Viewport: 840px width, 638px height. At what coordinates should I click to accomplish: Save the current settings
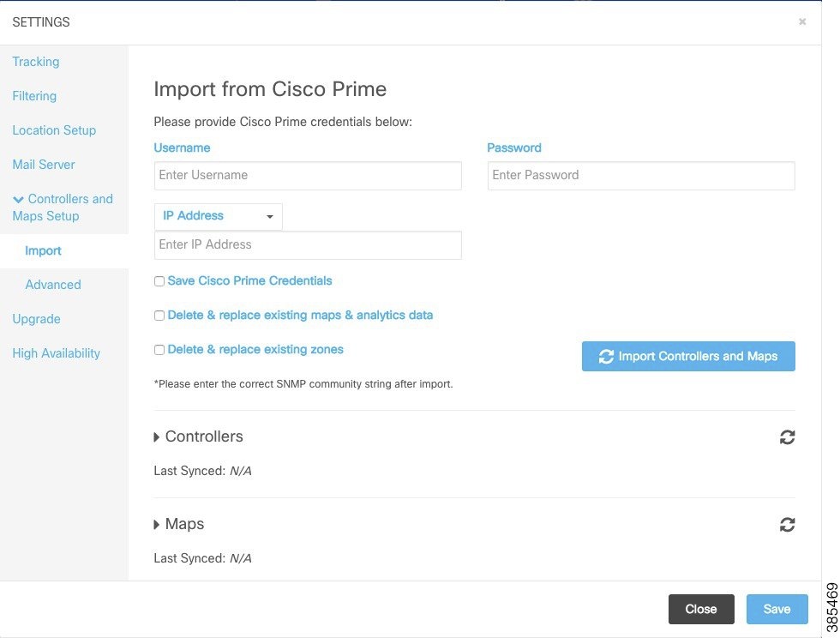click(x=777, y=609)
